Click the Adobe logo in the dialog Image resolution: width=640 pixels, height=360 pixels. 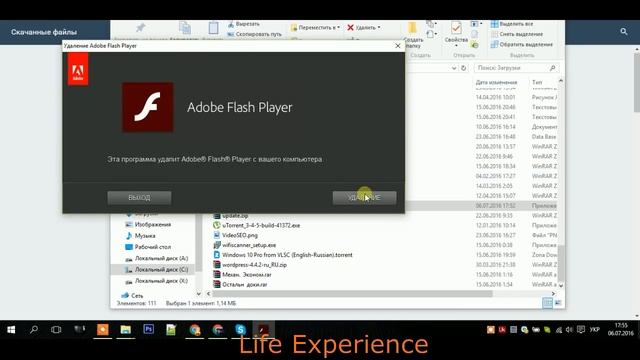coord(78,69)
